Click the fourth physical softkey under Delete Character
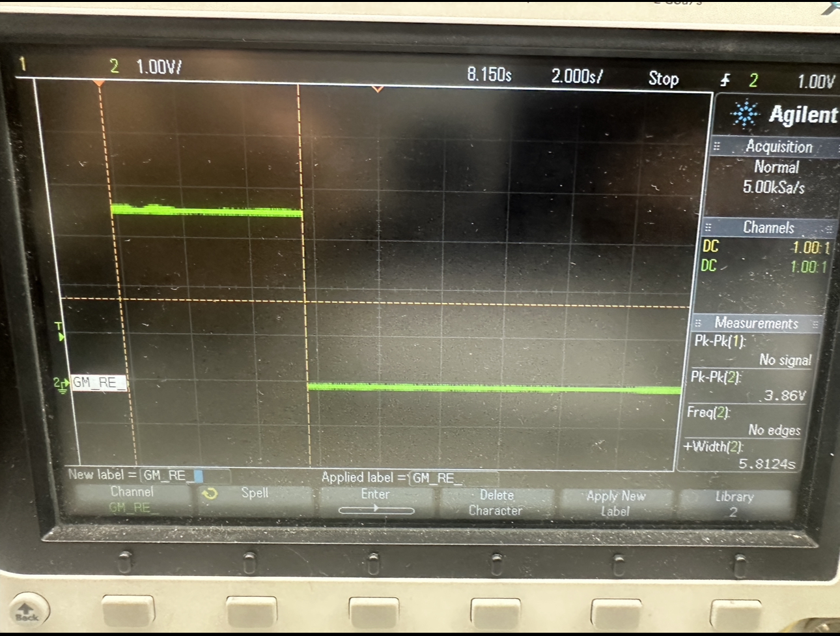Screen dimensions: 840x636 [495, 614]
